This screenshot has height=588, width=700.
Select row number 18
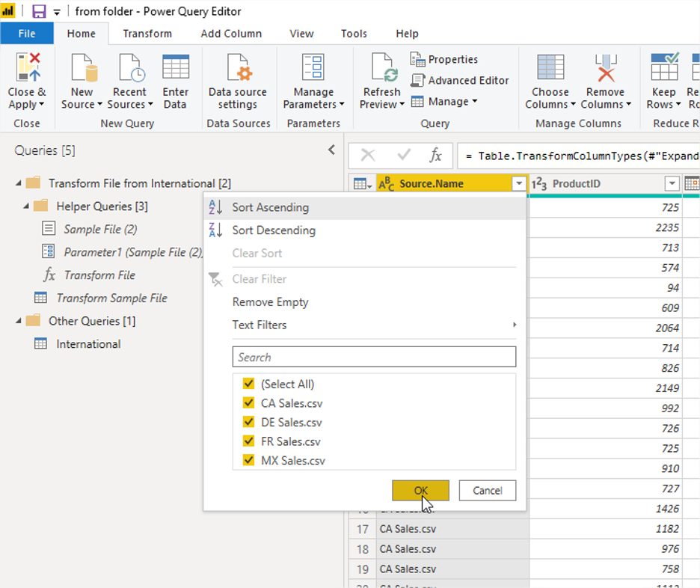pos(363,548)
